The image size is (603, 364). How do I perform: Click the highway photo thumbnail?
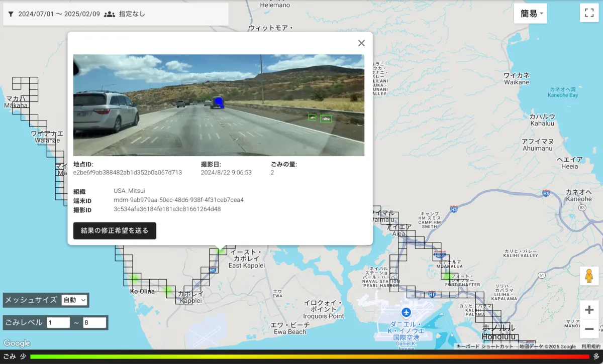pos(219,105)
